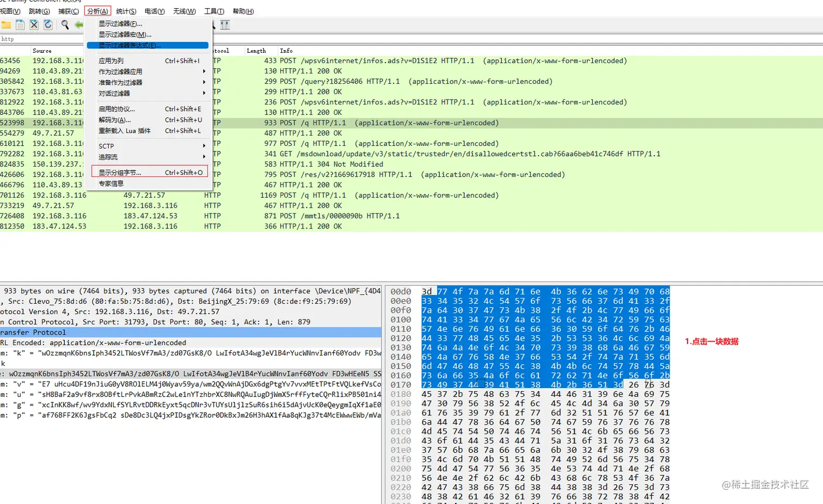Open the 统计(S) menu
This screenshot has height=504, width=823.
[126, 11]
